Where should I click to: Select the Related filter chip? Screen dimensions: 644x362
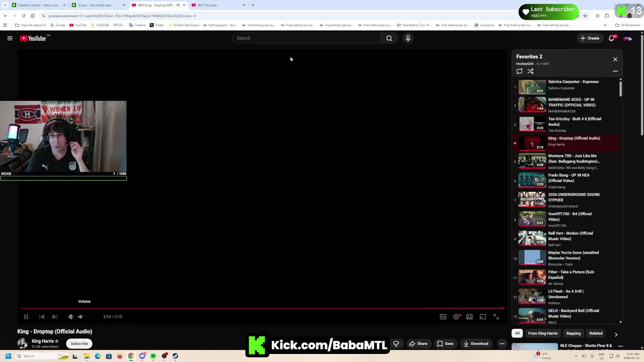596,333
